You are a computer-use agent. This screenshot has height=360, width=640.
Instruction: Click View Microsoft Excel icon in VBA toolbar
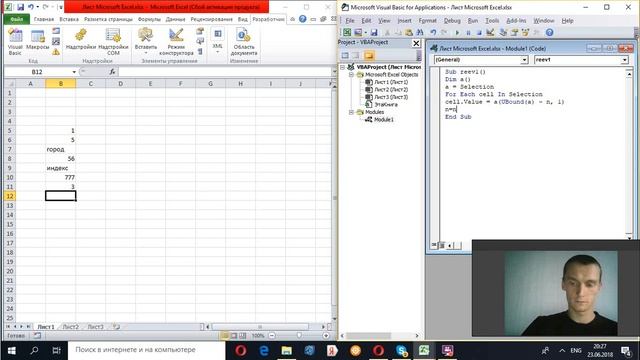(347, 32)
